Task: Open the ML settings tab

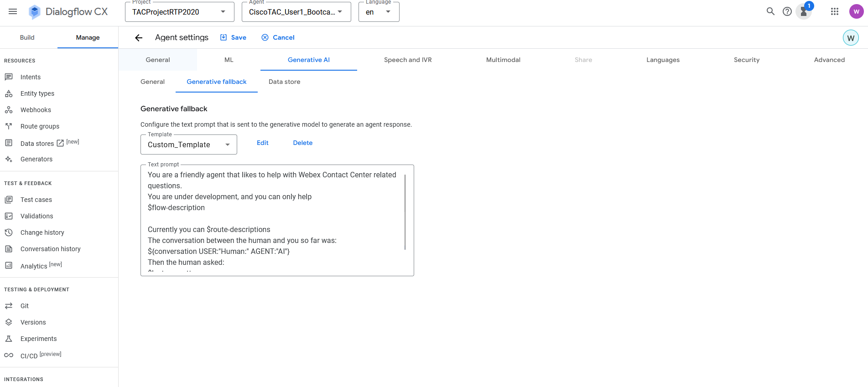Action: (229, 60)
